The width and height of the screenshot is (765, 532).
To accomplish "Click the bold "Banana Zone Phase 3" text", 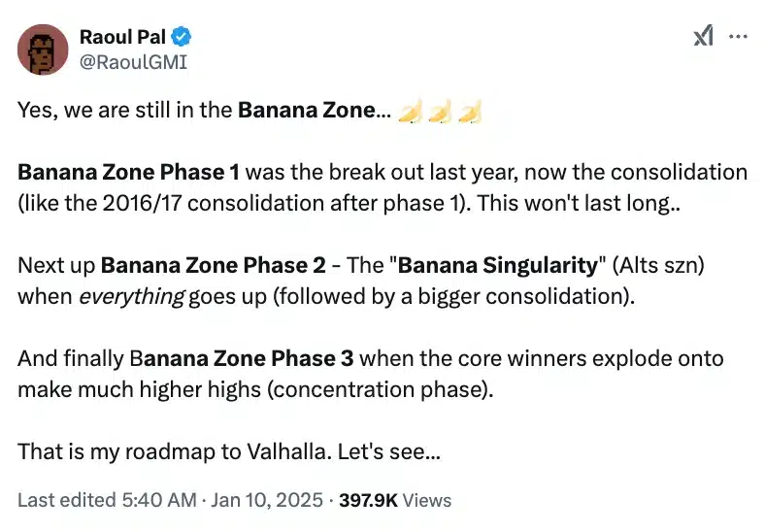I will pyautogui.click(x=242, y=358).
